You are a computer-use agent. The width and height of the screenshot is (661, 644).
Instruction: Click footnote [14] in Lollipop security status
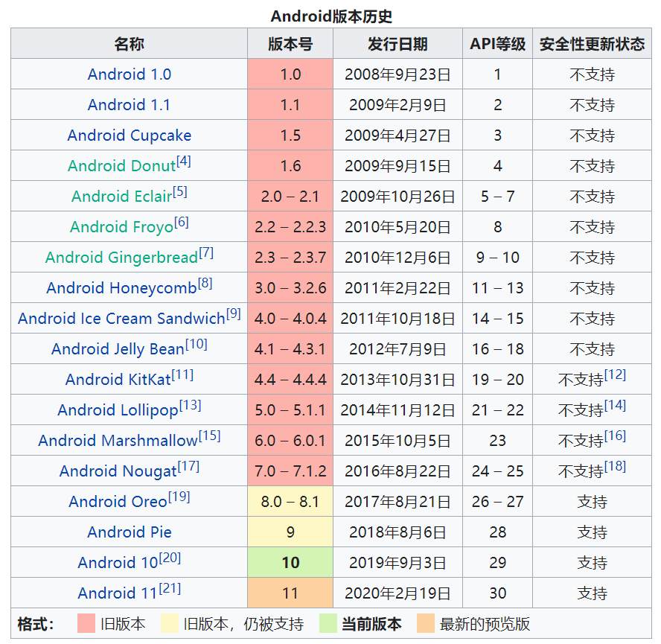615,405
